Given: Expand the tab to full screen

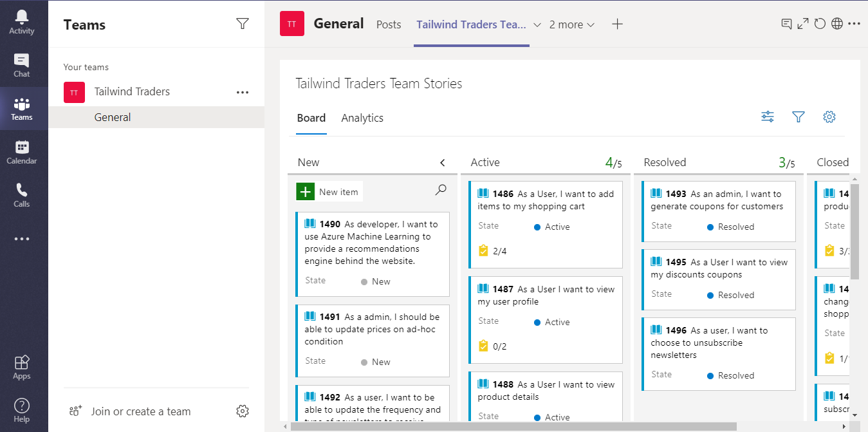Looking at the screenshot, I should 803,24.
